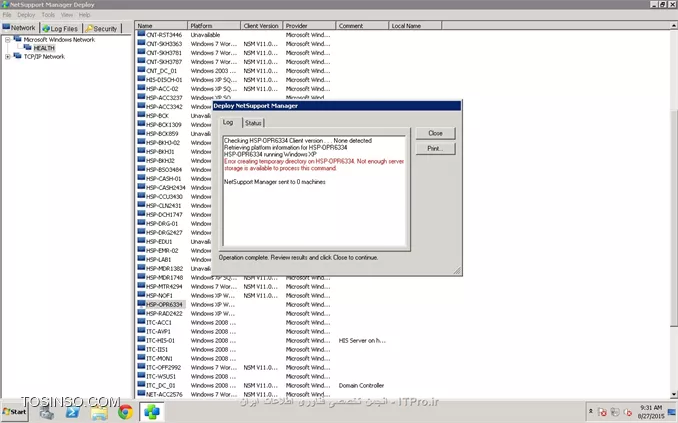Open Windows Explorer from the taskbar
The height and width of the screenshot is (423, 678).
pos(99,412)
